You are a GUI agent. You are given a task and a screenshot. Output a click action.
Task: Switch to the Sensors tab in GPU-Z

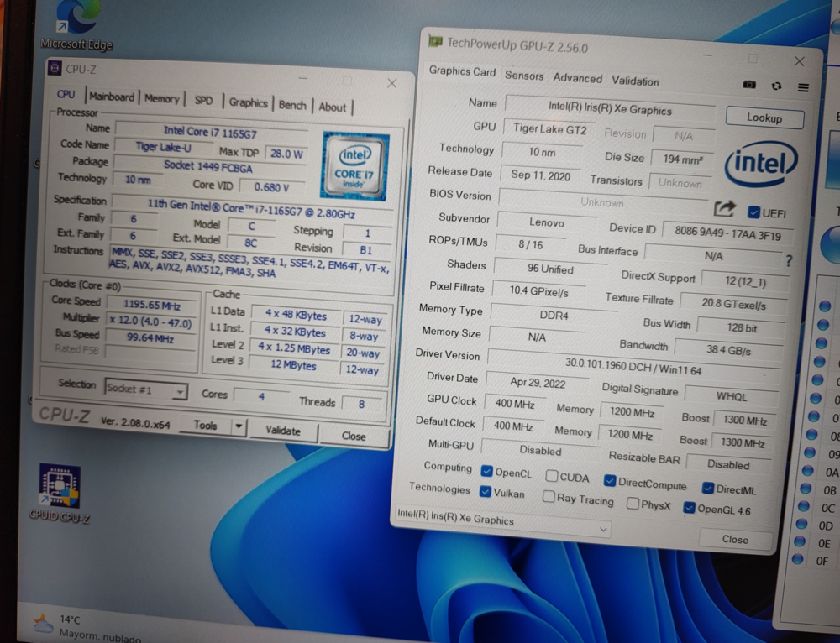(x=524, y=76)
